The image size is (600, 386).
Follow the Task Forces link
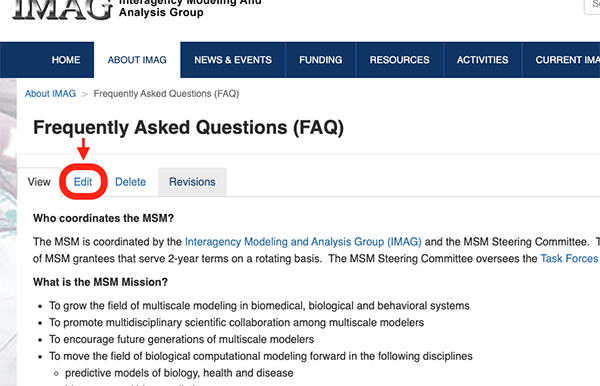[x=569, y=259]
